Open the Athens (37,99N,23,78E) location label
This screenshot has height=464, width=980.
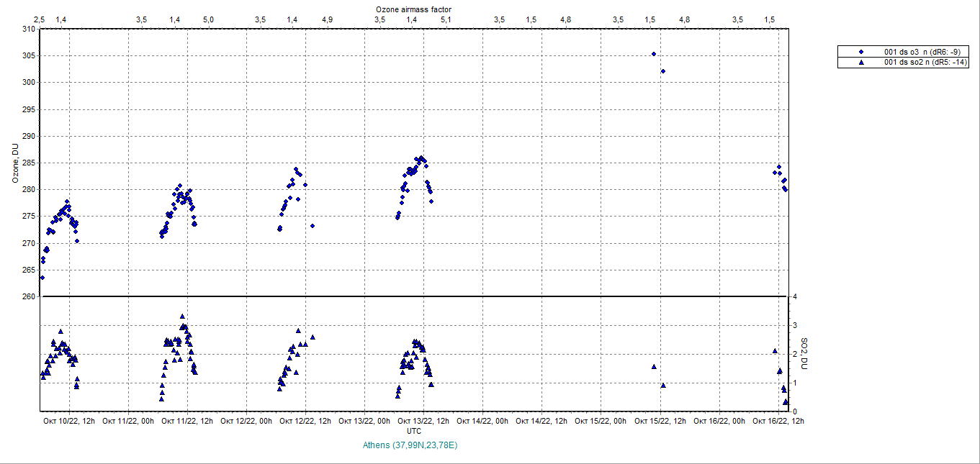click(x=410, y=445)
